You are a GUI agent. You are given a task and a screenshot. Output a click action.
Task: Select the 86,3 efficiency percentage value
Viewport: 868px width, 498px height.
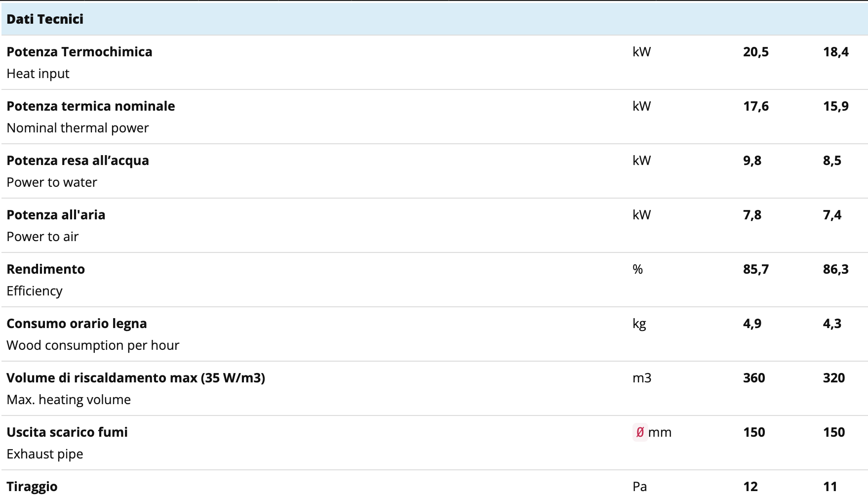coord(836,269)
